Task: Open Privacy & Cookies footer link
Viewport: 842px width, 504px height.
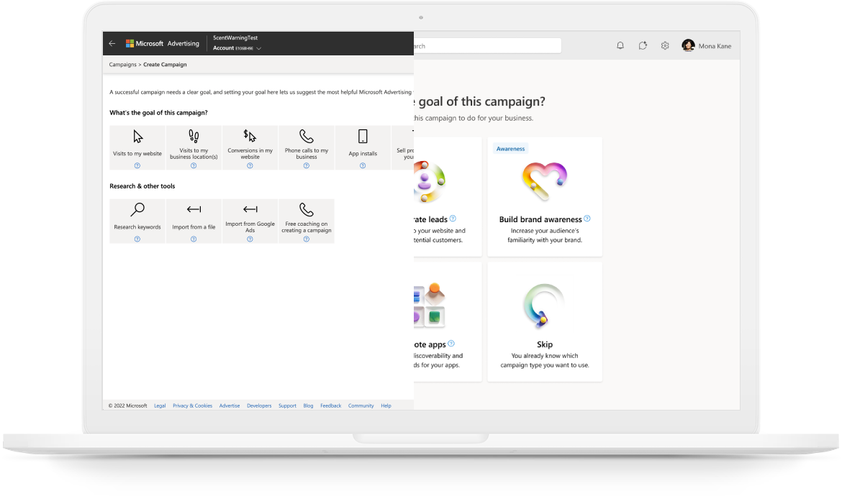Action: tap(192, 406)
